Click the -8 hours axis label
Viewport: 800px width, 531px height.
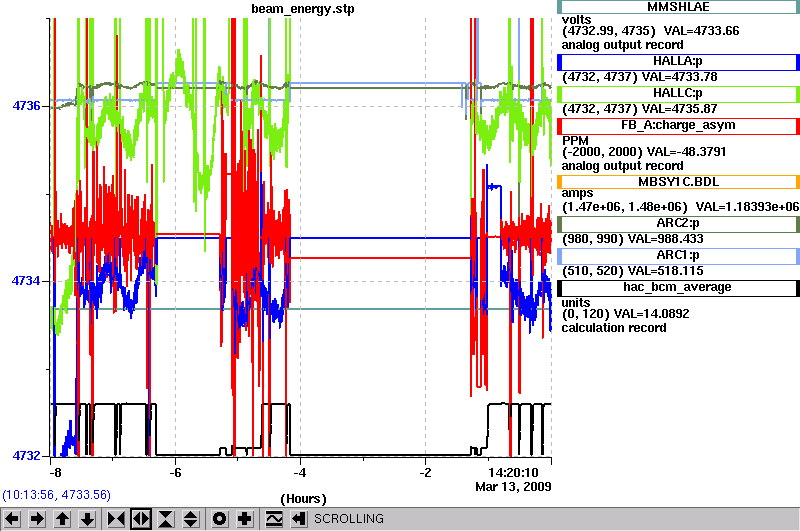[x=55, y=473]
